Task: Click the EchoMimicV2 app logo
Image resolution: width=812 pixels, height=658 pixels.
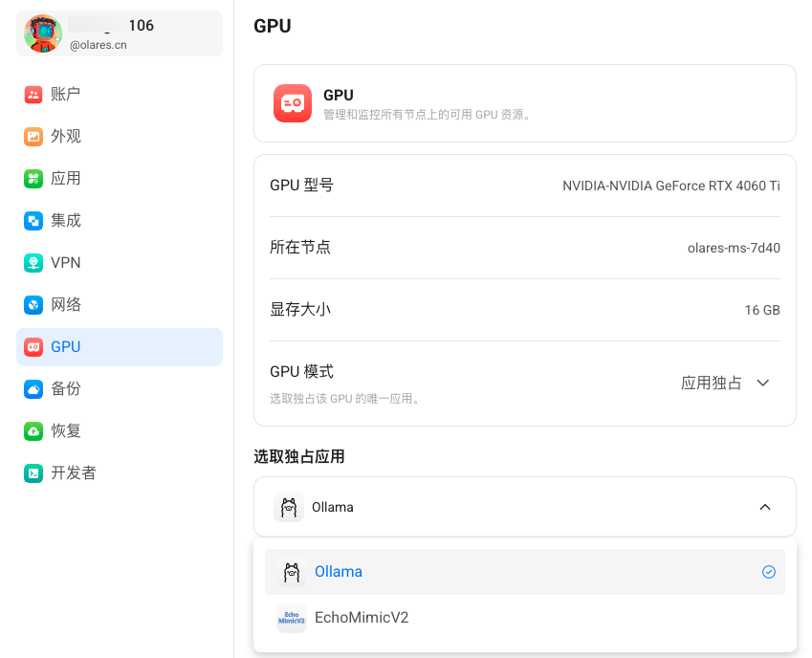Action: coord(291,618)
